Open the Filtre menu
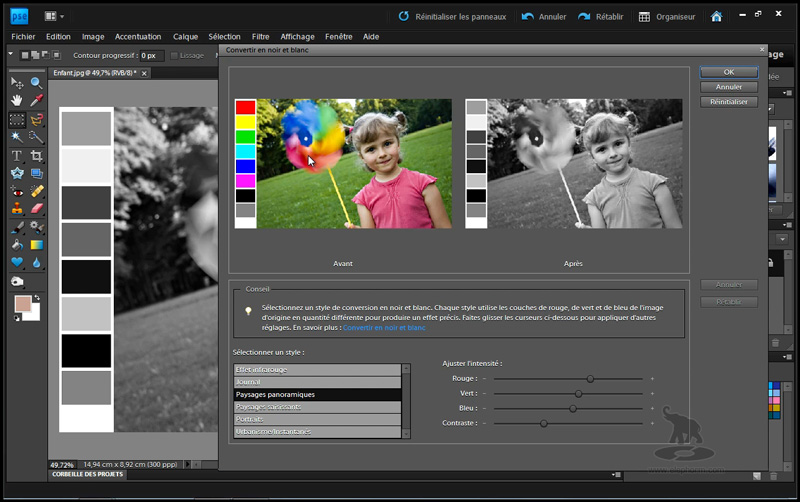Image resolution: width=800 pixels, height=502 pixels. point(260,37)
